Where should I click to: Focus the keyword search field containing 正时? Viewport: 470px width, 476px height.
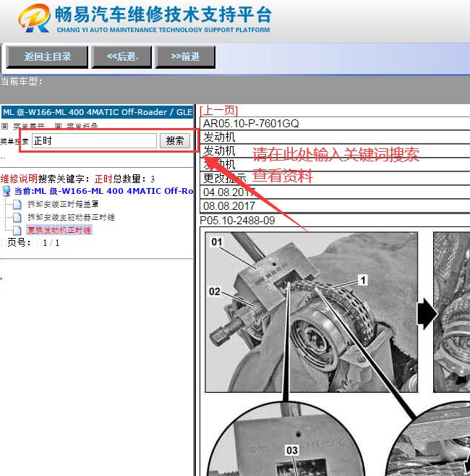(94, 141)
